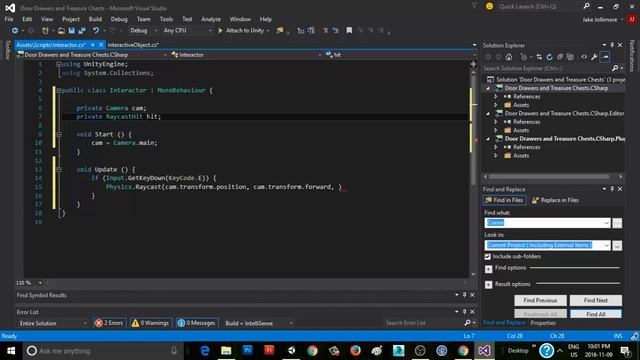This screenshot has width=640, height=360.
Task: Open the zoom level 110 % dropdown
Action: point(40,283)
